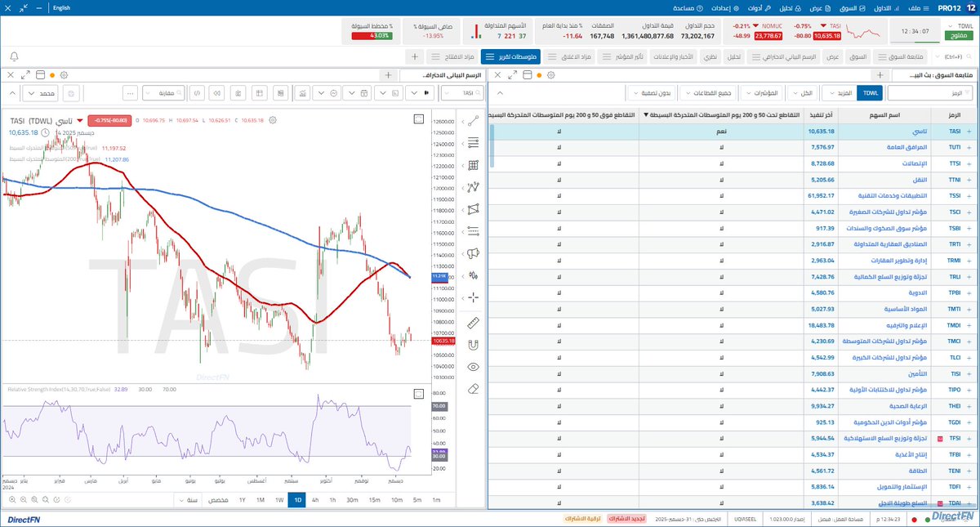Open the horizontal lines tool group

(474, 142)
